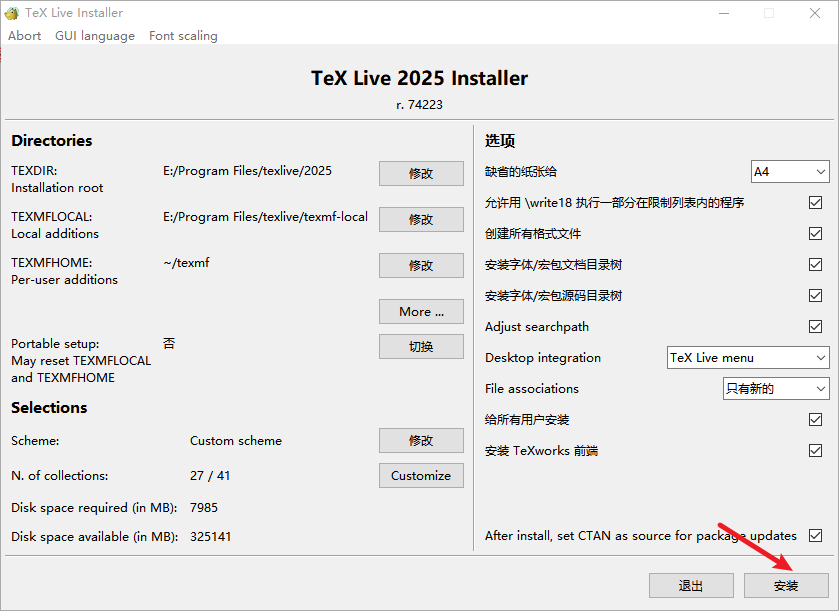Toggle Adjust searchpath checkbox

point(815,326)
